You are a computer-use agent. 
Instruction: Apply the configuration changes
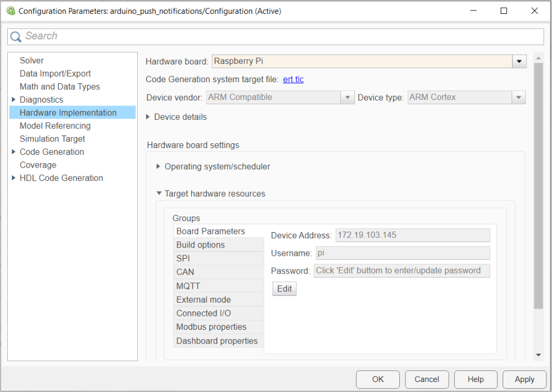pyautogui.click(x=524, y=379)
